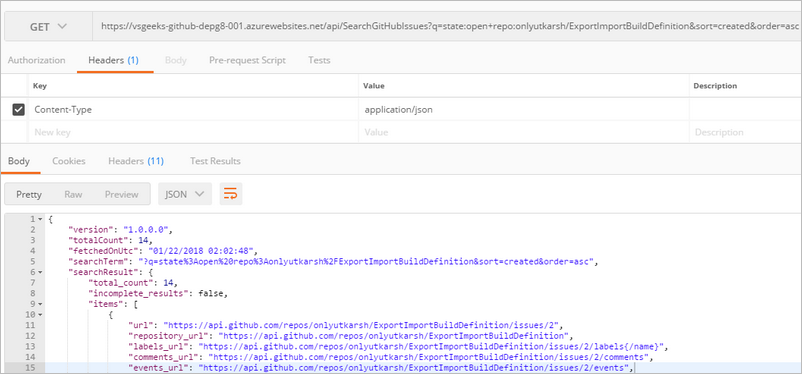Uncheck the Content-Type header checkbox
Image resolution: width=802 pixels, height=374 pixels.
tap(18, 109)
